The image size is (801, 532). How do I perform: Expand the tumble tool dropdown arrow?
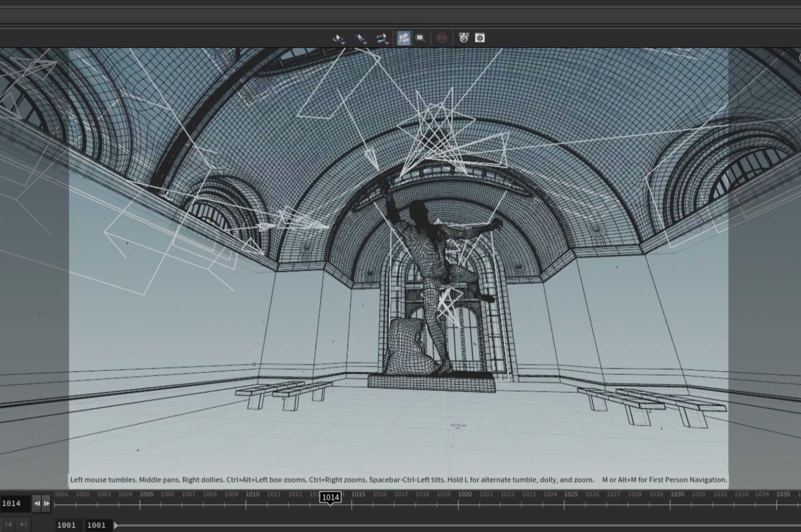(343, 43)
